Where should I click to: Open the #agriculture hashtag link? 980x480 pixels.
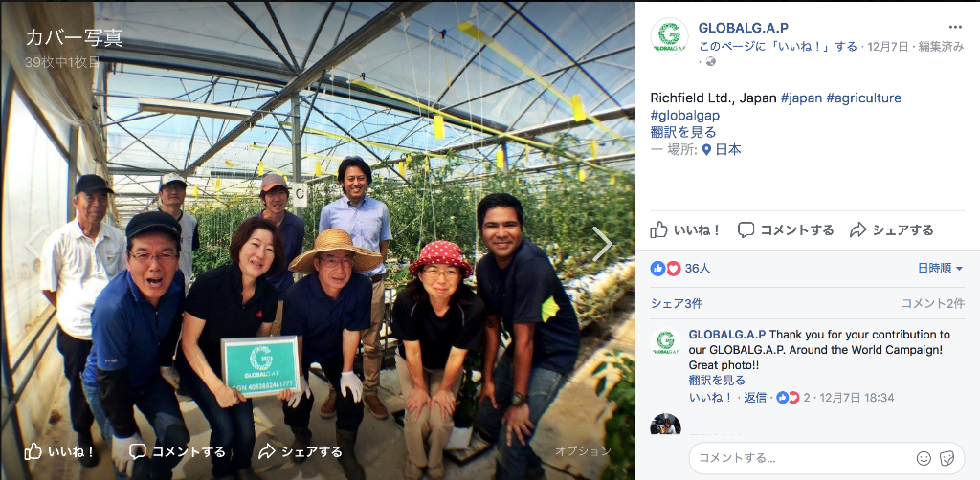coord(864,98)
